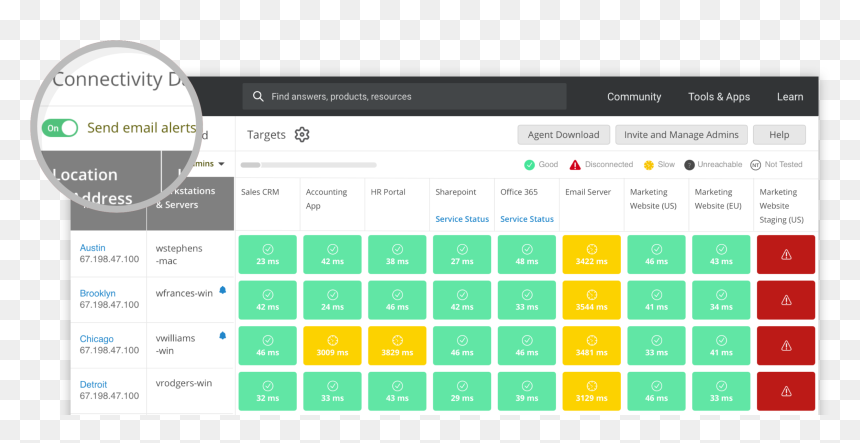
Task: Click the wstephens-mac workstation name
Action: (179, 254)
